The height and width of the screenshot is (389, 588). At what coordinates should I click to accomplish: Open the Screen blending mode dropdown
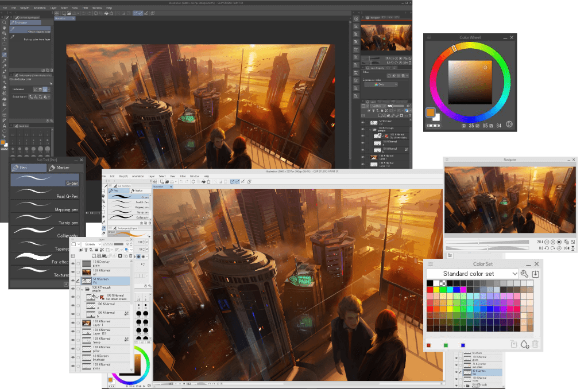[91, 243]
